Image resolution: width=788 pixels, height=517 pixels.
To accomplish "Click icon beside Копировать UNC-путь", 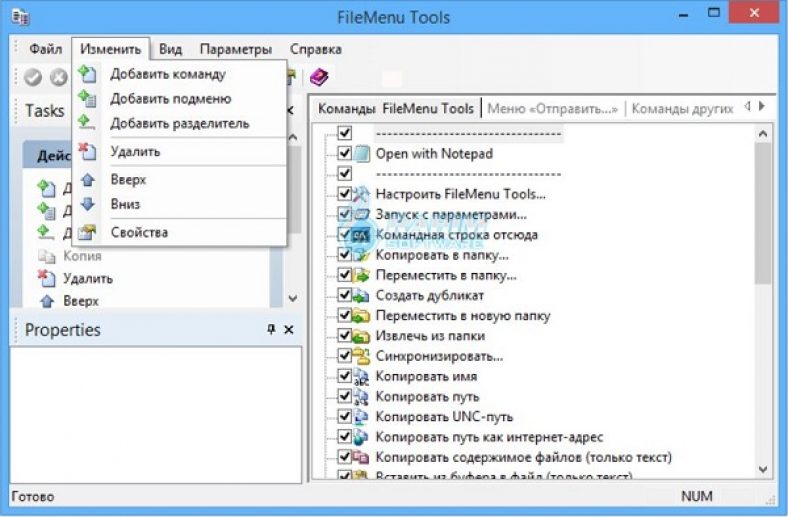I will click(361, 417).
